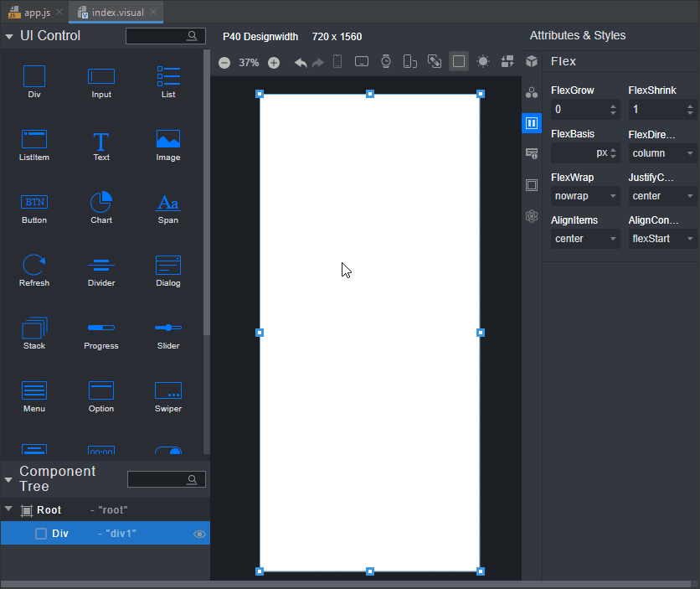Close the app.js tab

point(59,12)
